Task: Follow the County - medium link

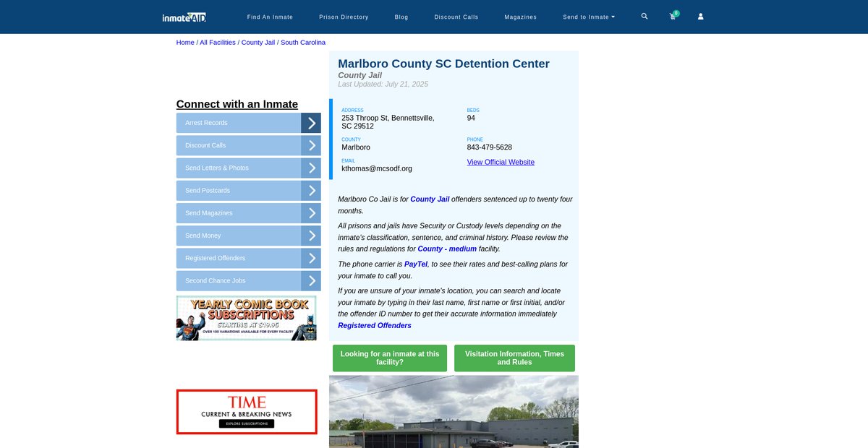Action: pos(447,249)
